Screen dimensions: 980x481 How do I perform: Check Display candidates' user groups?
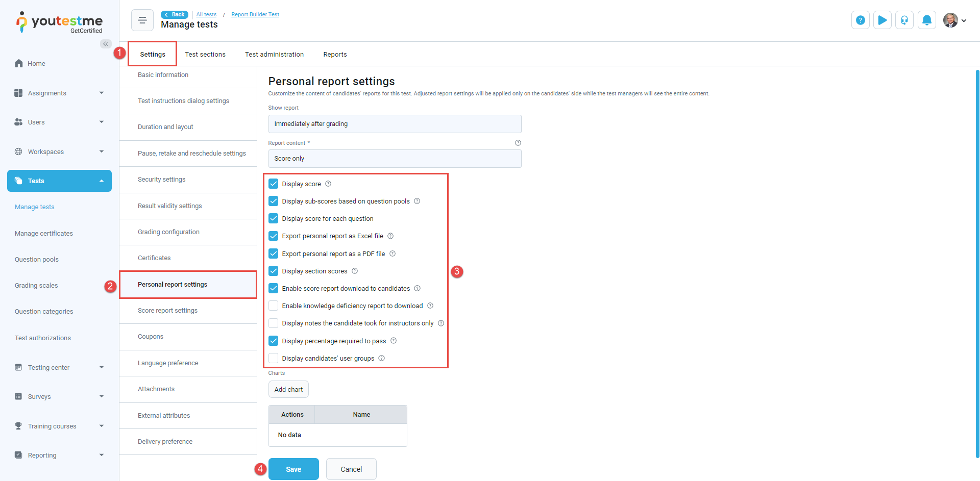[x=274, y=358]
